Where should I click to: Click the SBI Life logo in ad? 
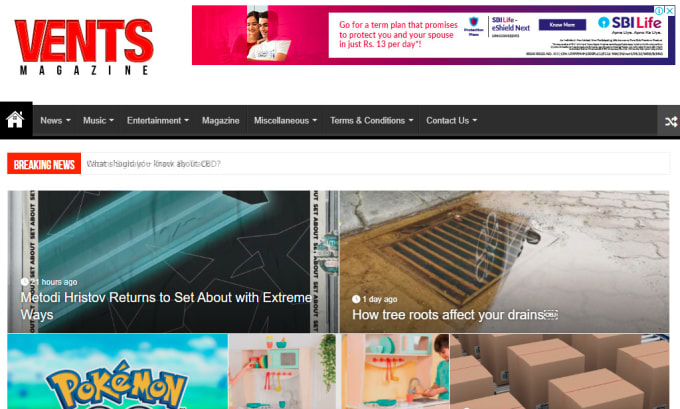point(630,23)
